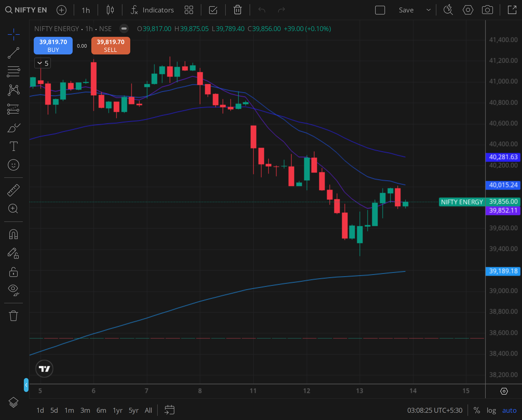Open the timezone 03:08:25 UTC+5:30 menu
522x420 pixels.
[x=435, y=410]
